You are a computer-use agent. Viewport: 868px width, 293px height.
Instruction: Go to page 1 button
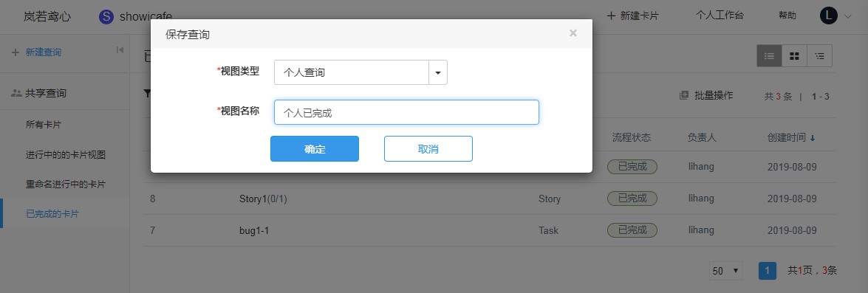point(768,271)
